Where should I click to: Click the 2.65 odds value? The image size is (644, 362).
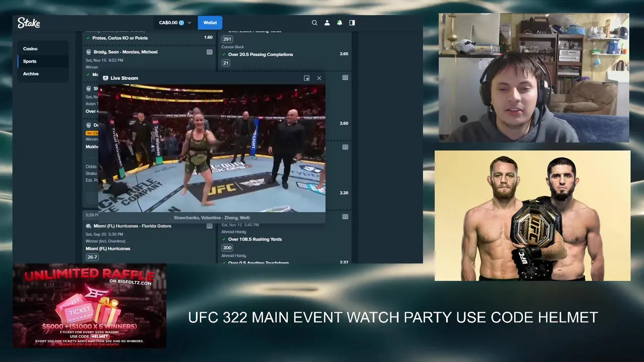[x=344, y=54]
